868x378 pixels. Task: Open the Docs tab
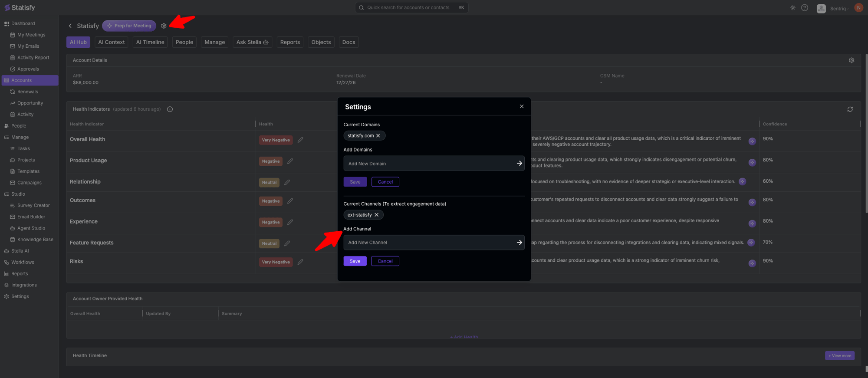(349, 42)
